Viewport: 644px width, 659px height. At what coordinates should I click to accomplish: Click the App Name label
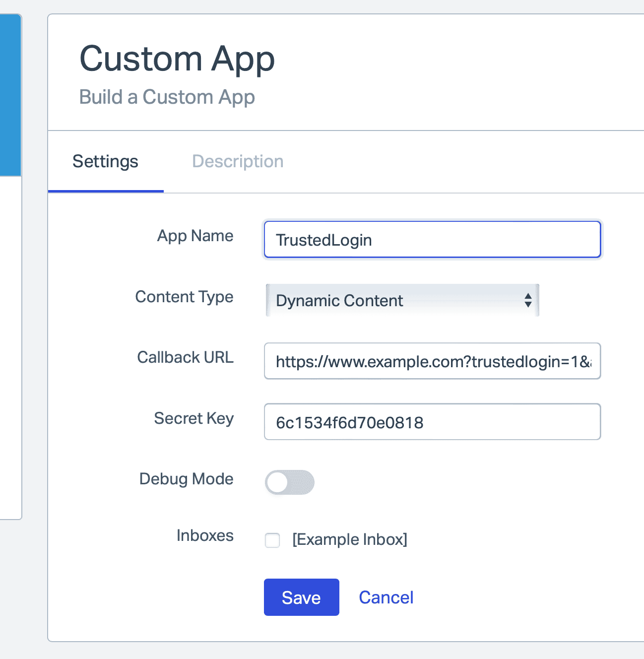[195, 236]
